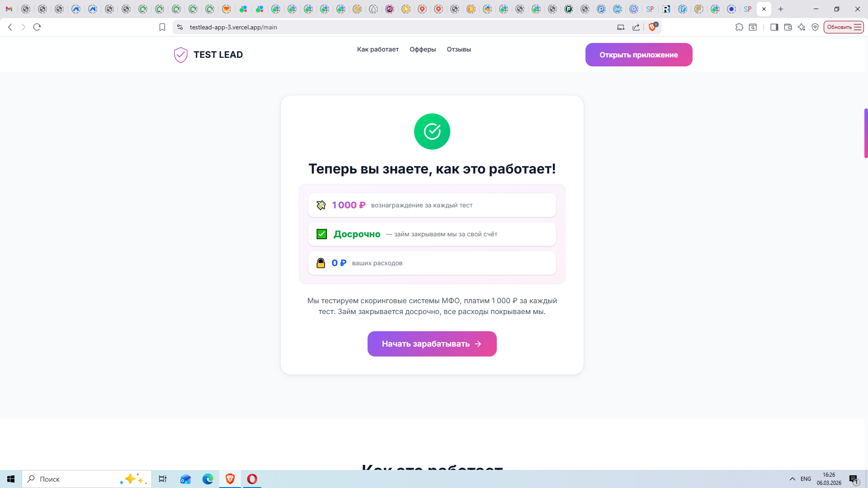Open the Обновить browser menu button
868x488 pixels.
[844, 27]
